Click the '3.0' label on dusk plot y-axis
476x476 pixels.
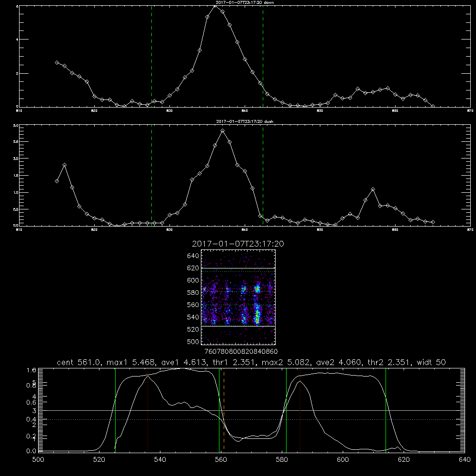click(x=16, y=125)
